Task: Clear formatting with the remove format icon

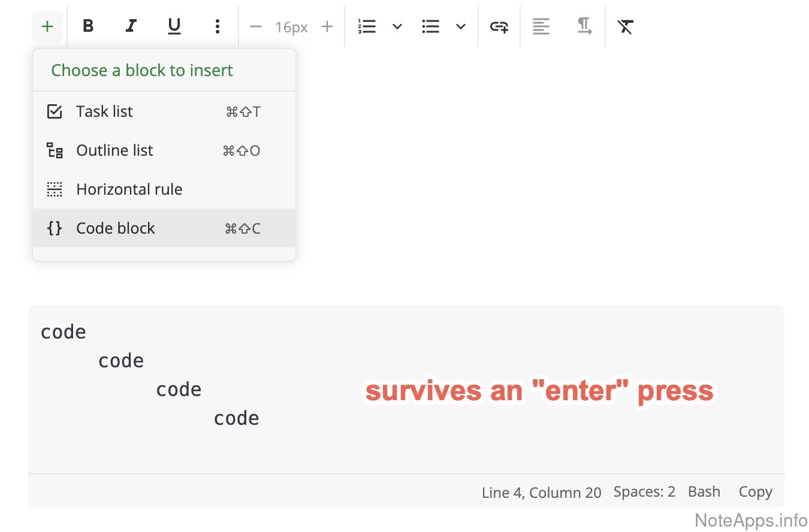Action: 626,26
